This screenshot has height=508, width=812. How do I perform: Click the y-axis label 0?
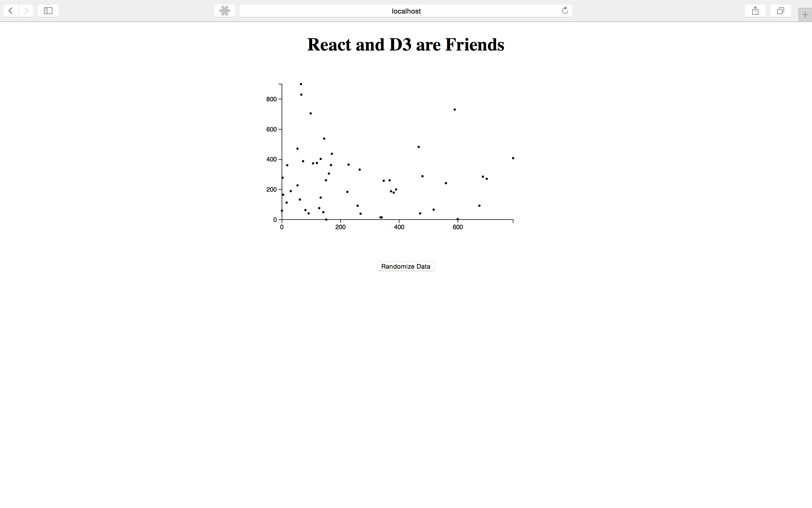click(275, 219)
